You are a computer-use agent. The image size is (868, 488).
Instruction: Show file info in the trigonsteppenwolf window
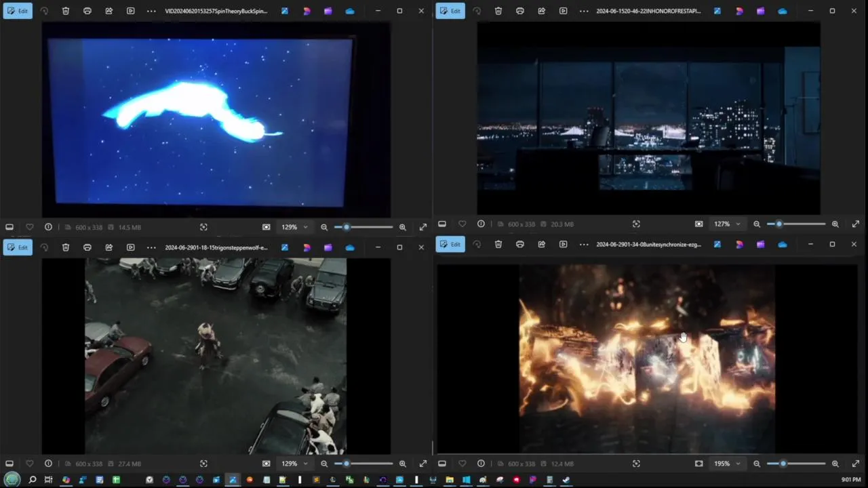(48, 464)
